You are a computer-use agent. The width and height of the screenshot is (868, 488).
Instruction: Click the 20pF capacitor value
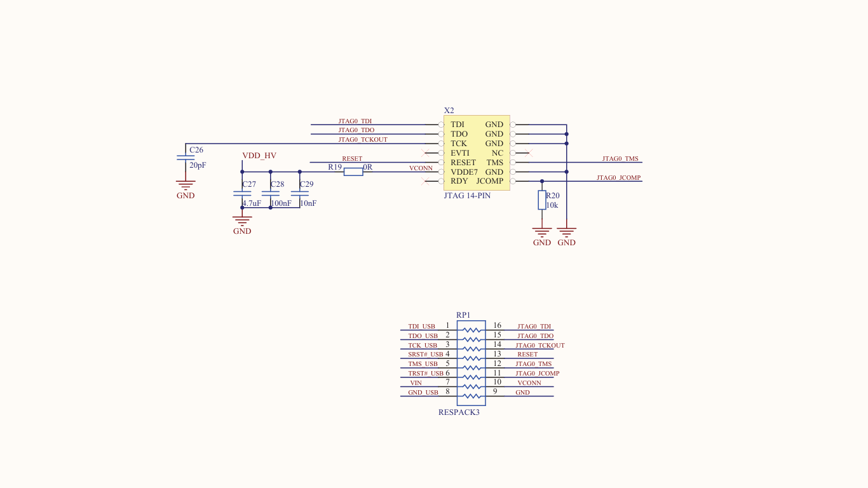click(198, 165)
